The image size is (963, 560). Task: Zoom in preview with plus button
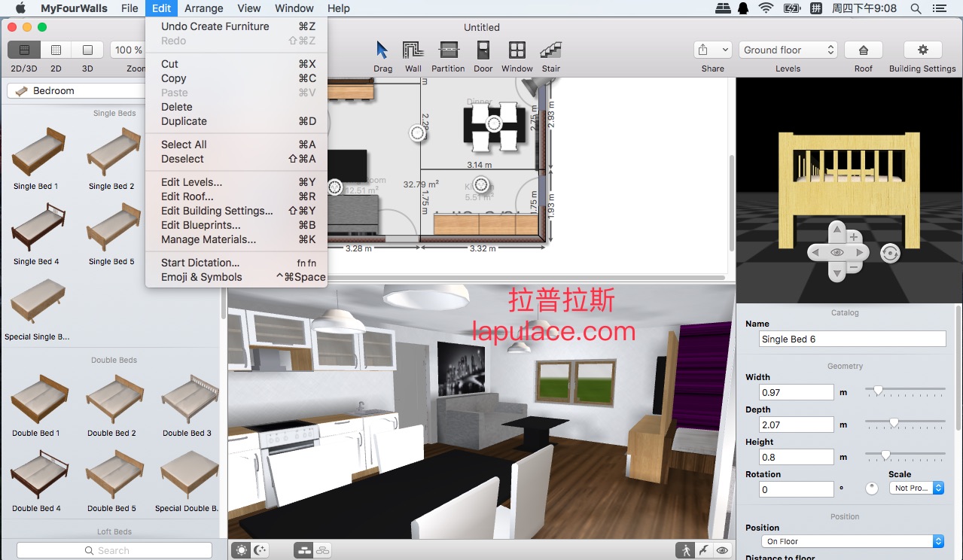pos(854,236)
